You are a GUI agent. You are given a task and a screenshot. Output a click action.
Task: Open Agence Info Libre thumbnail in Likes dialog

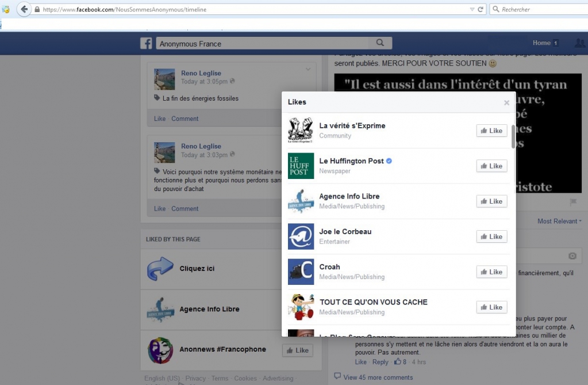(x=301, y=201)
